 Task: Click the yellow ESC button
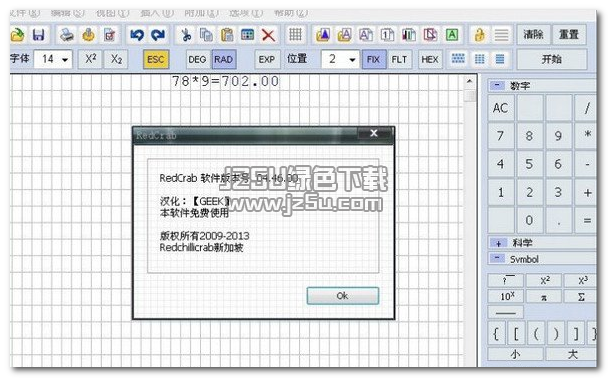[x=155, y=59]
